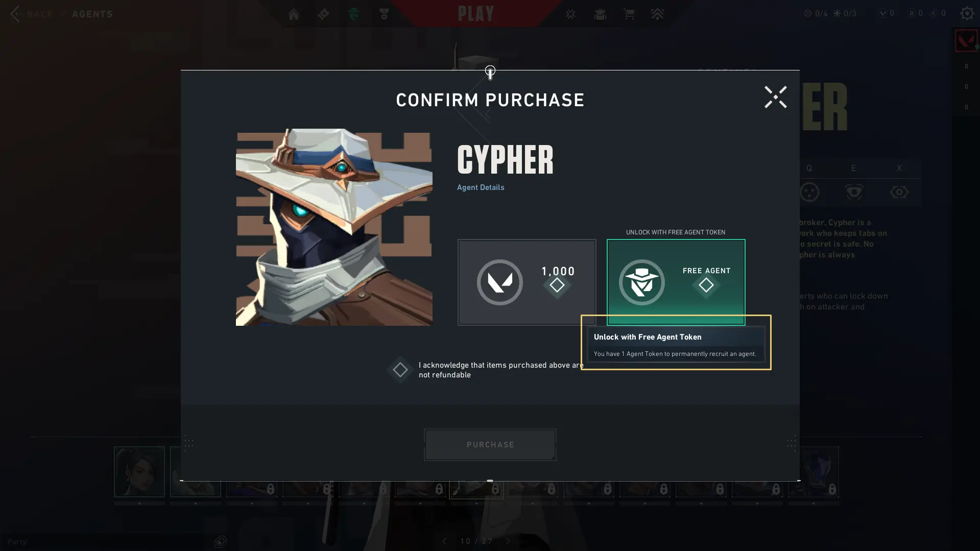
Task: Open the Home icon in top navigation
Action: click(294, 14)
